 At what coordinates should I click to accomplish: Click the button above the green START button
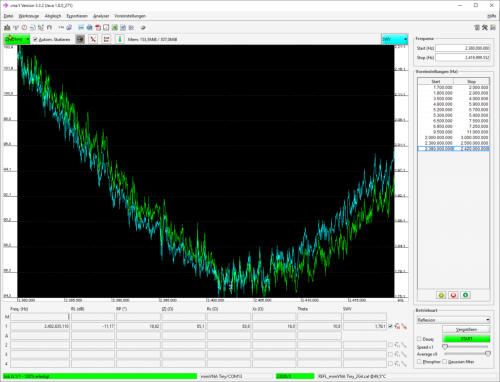point(466,330)
